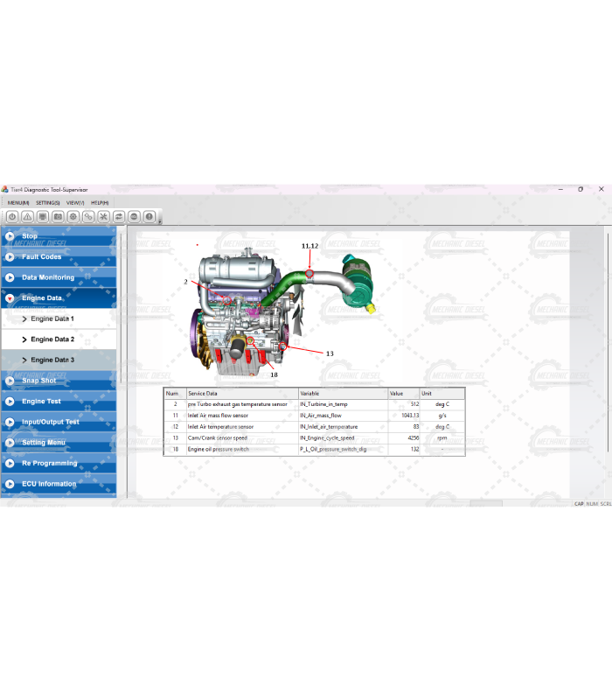The width and height of the screenshot is (612, 700).
Task: Select Engine Data 2 in sidebar
Action: pos(52,339)
